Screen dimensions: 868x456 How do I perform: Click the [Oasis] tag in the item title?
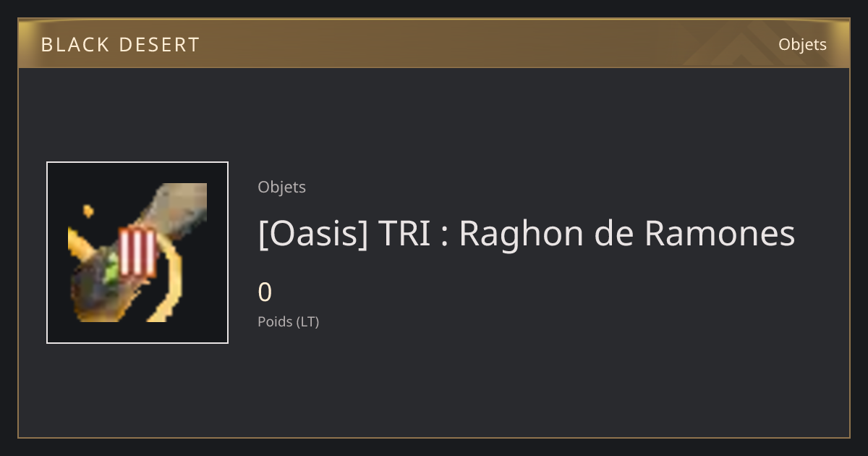pyautogui.click(x=313, y=234)
